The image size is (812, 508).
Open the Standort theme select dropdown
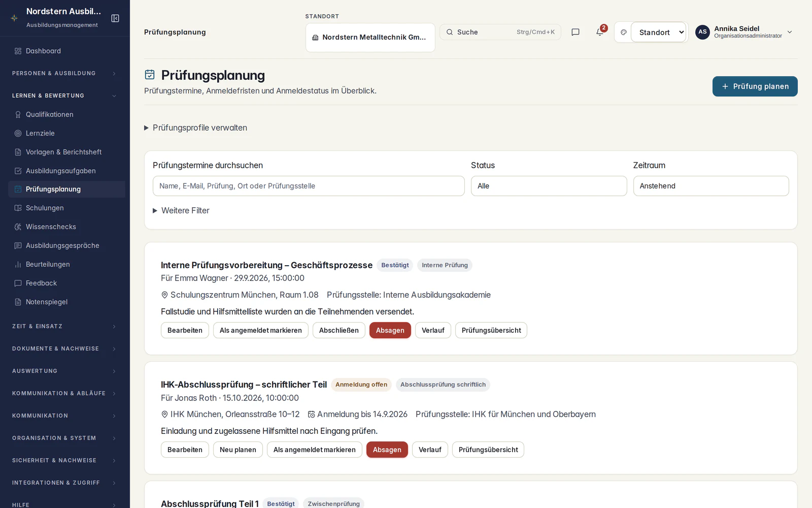pyautogui.click(x=659, y=32)
